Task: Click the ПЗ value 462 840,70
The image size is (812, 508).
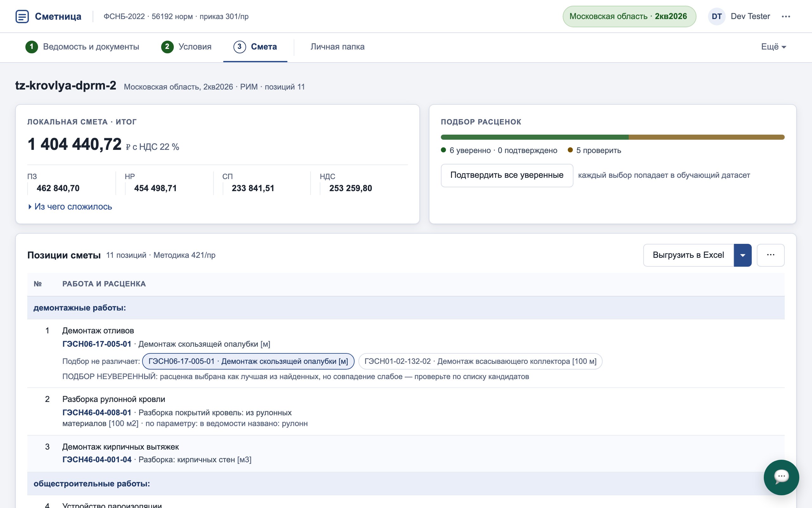Action: point(58,188)
